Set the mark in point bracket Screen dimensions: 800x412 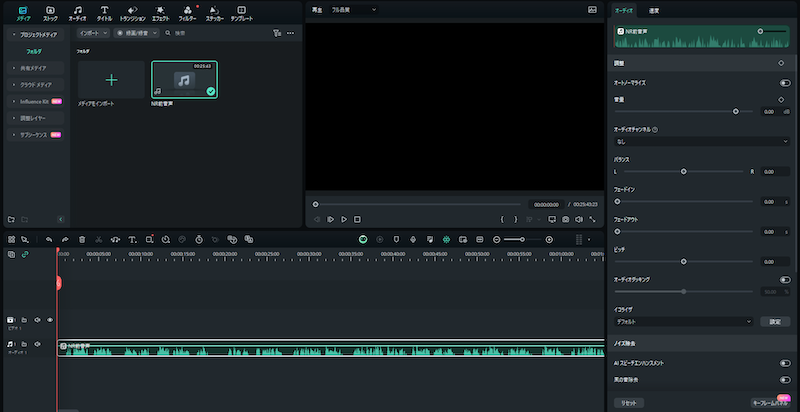tap(502, 219)
